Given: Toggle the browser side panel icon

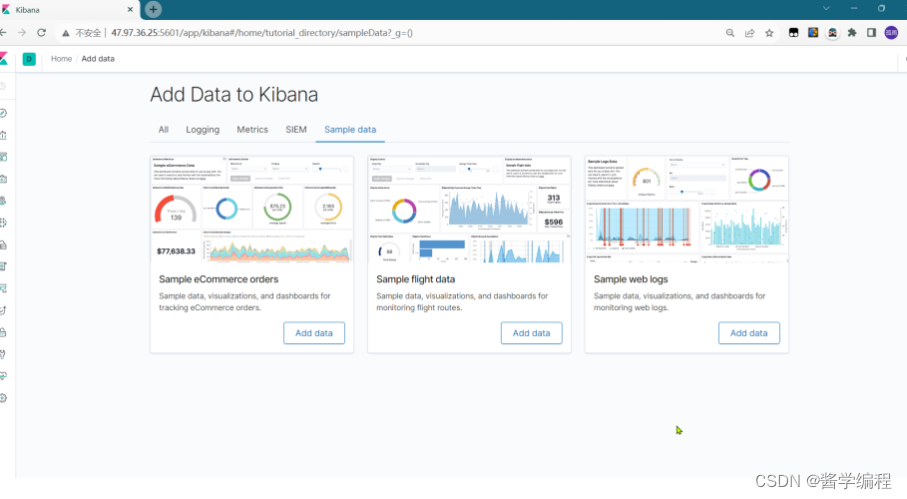Looking at the screenshot, I should [871, 33].
